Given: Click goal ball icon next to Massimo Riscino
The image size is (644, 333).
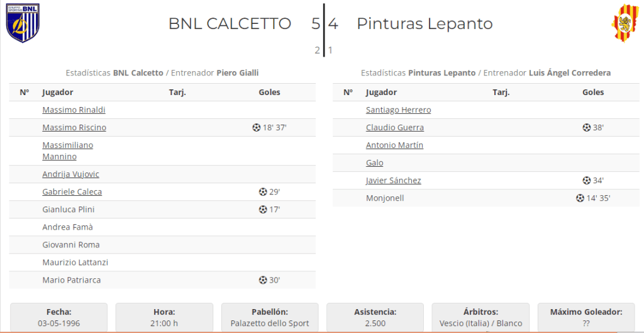Looking at the screenshot, I should coord(257,128).
